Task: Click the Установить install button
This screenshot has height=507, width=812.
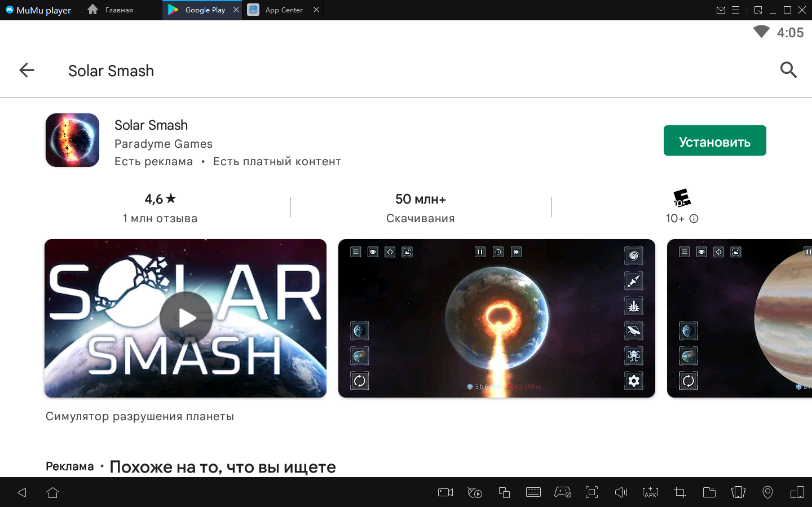Action: pyautogui.click(x=714, y=140)
